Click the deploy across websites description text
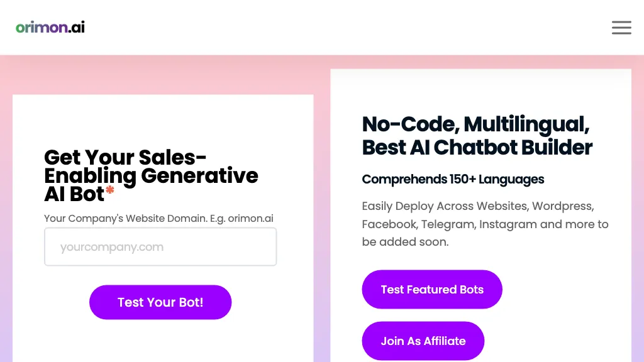Image resolution: width=644 pixels, height=362 pixels. (x=484, y=224)
